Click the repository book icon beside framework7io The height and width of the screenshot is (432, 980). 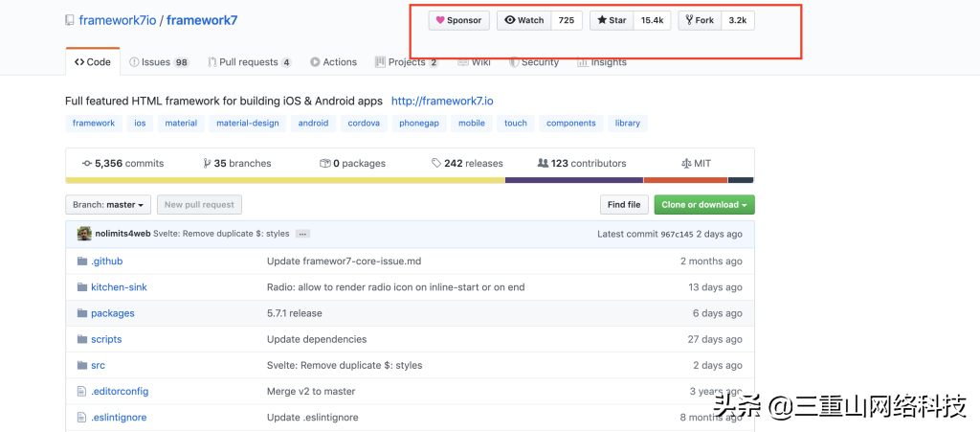click(69, 21)
